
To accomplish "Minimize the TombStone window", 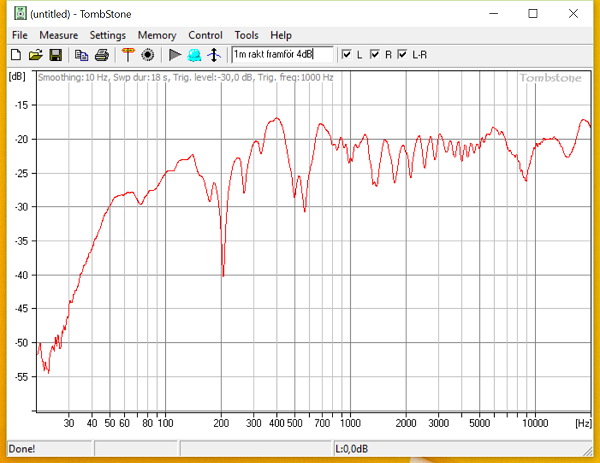I will pos(494,14).
